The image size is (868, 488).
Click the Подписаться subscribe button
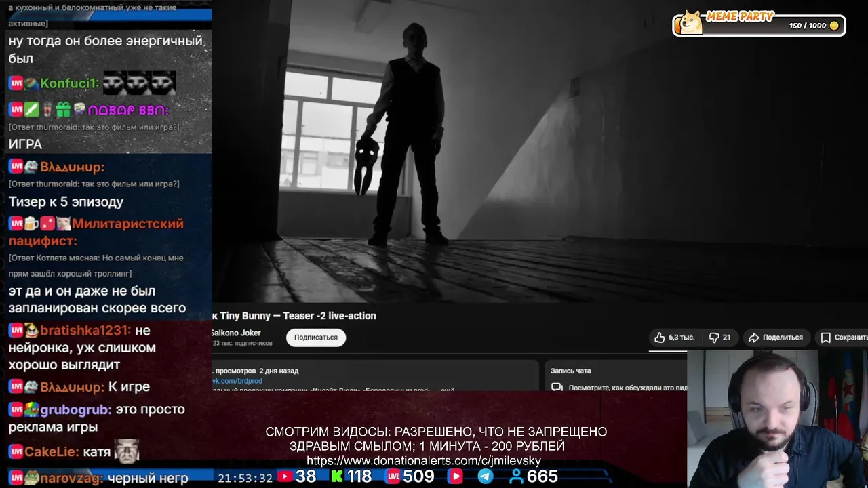pyautogui.click(x=316, y=337)
